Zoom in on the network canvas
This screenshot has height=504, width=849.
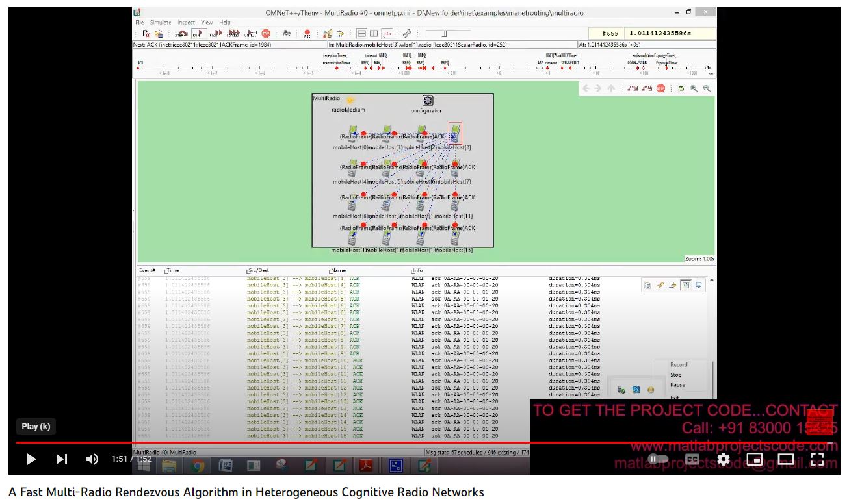[694, 88]
